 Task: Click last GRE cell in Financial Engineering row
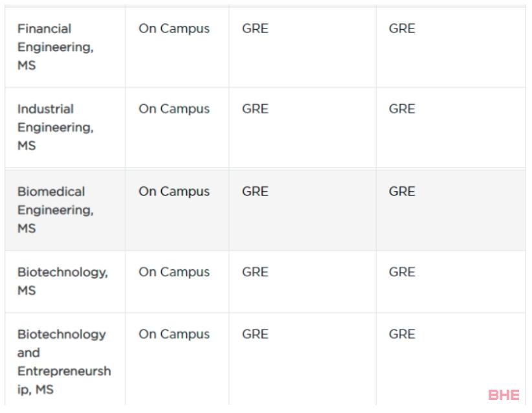(402, 28)
